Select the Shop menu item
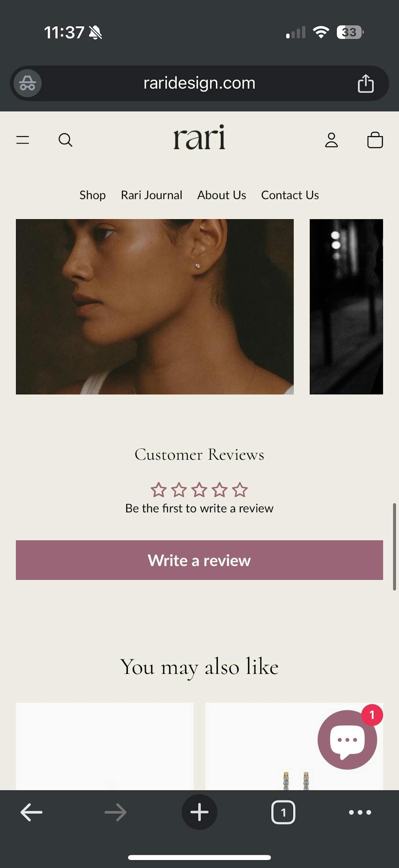This screenshot has height=868, width=399. click(92, 195)
